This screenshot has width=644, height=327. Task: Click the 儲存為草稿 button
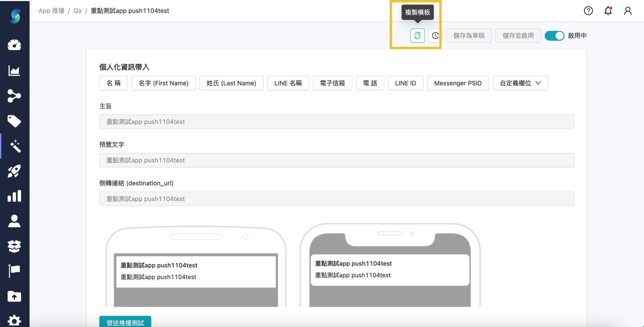tap(469, 36)
